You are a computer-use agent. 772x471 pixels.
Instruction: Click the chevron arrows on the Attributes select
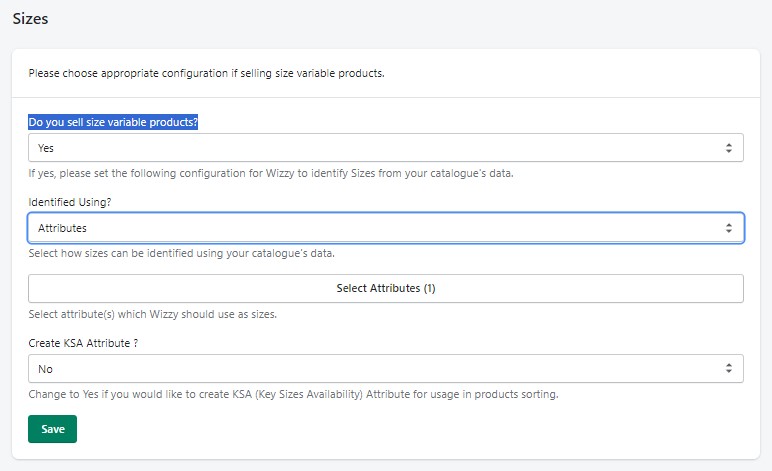tap(729, 228)
